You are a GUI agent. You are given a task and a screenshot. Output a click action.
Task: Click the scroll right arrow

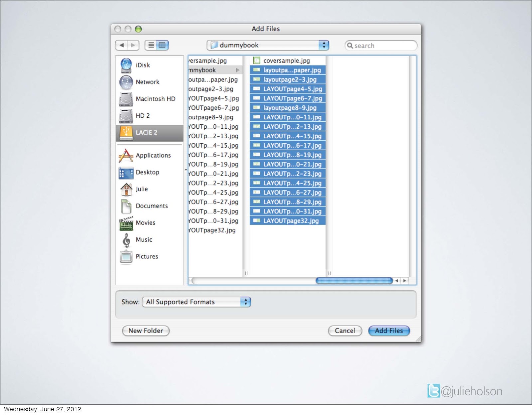pos(405,281)
